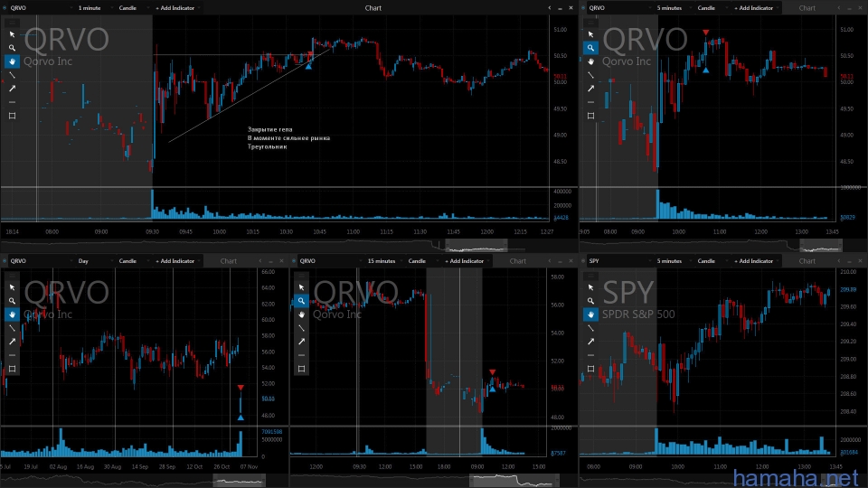
Task: Click the red triangle trade marker on the Day chart
Action: point(241,388)
